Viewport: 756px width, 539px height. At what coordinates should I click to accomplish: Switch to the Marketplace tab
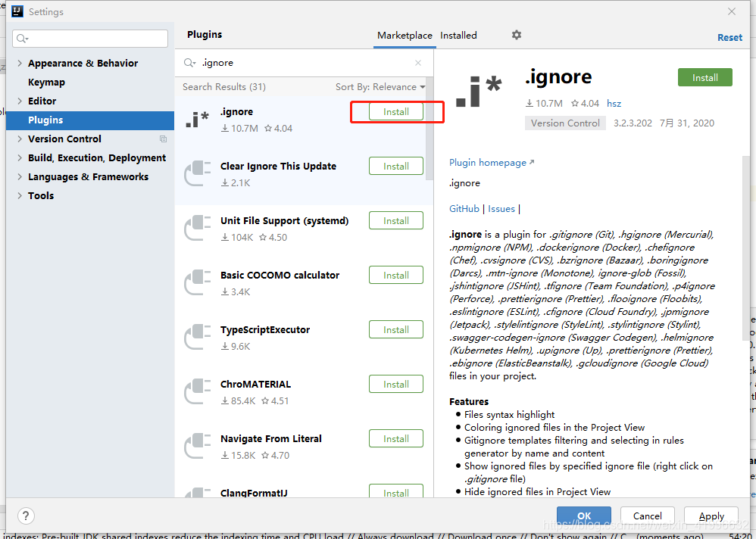tap(405, 35)
